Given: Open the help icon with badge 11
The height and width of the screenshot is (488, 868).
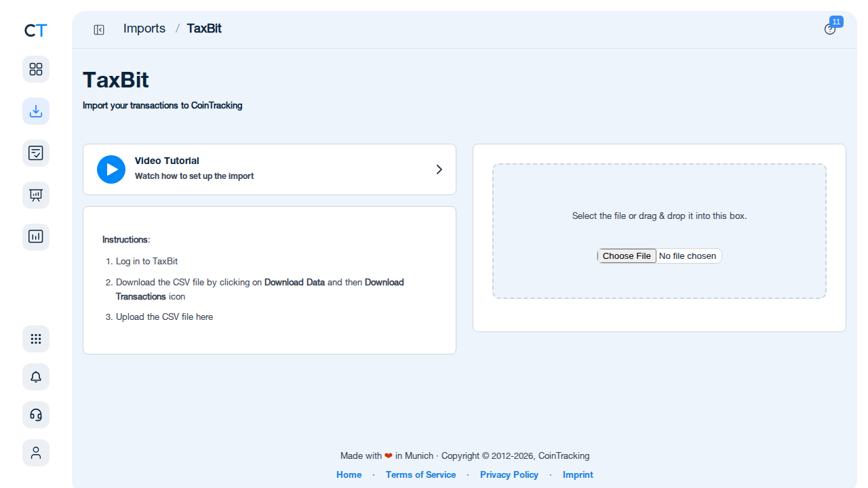Looking at the screenshot, I should (830, 29).
